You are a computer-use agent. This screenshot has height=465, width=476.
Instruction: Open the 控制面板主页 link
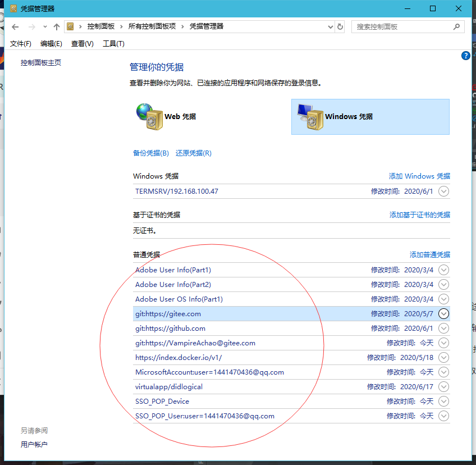pyautogui.click(x=41, y=63)
